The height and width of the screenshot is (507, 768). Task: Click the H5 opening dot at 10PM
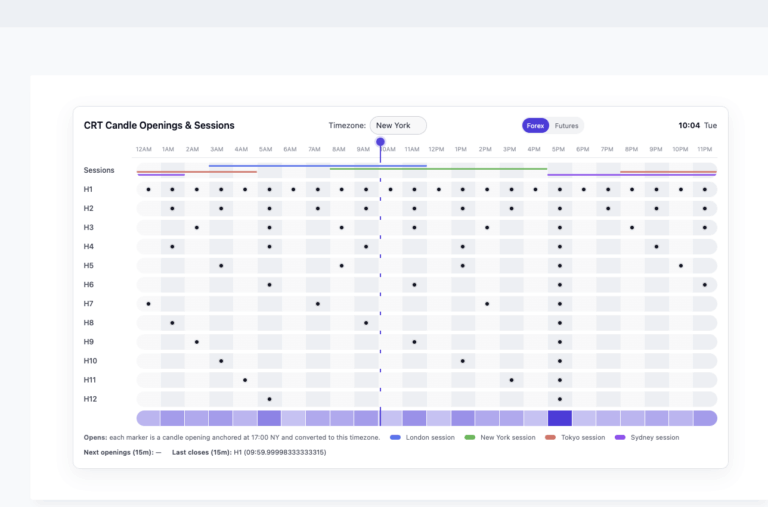681,266
